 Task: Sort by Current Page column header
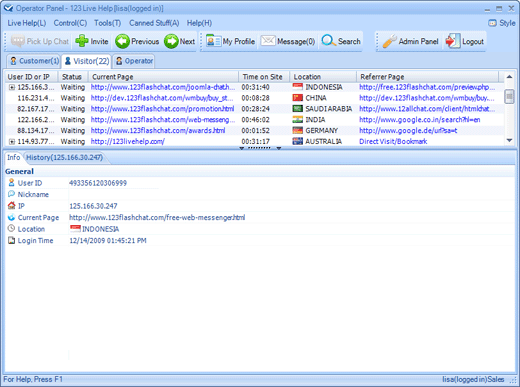pyautogui.click(x=163, y=77)
